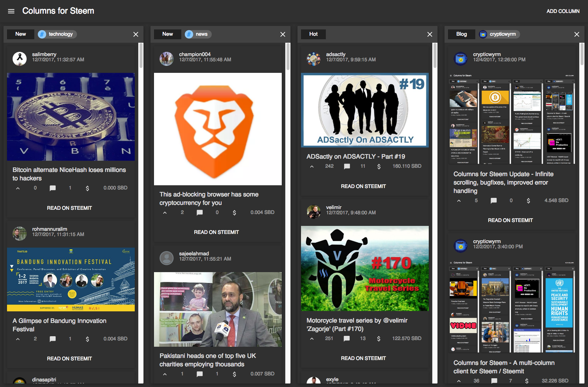Image resolution: width=588 pixels, height=387 pixels.
Task: Open the Pakistani charity head photo
Action: click(218, 310)
